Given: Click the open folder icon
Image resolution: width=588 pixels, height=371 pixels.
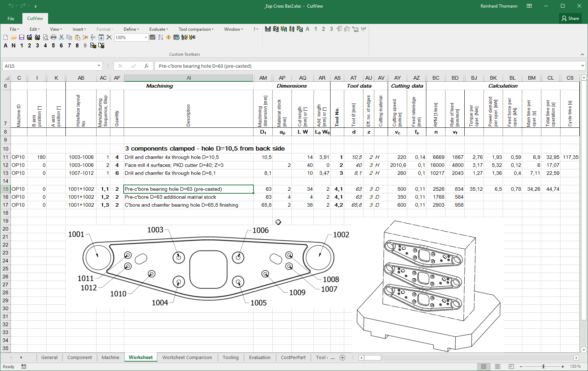Looking at the screenshot, I should coord(14,37).
